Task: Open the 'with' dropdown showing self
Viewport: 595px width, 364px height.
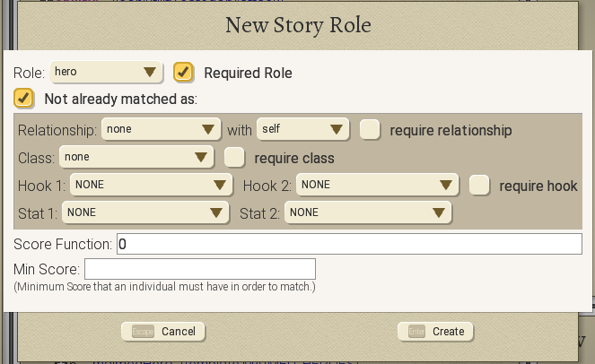Action: [302, 129]
